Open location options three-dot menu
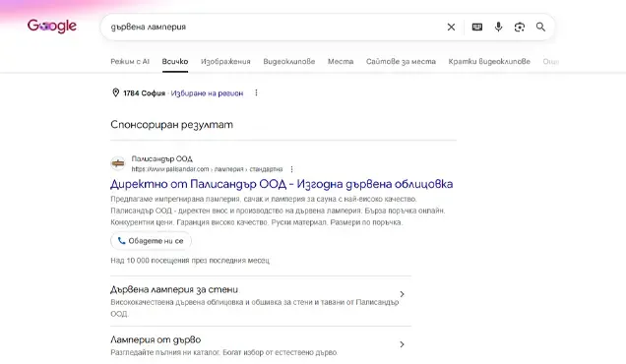 tap(256, 93)
